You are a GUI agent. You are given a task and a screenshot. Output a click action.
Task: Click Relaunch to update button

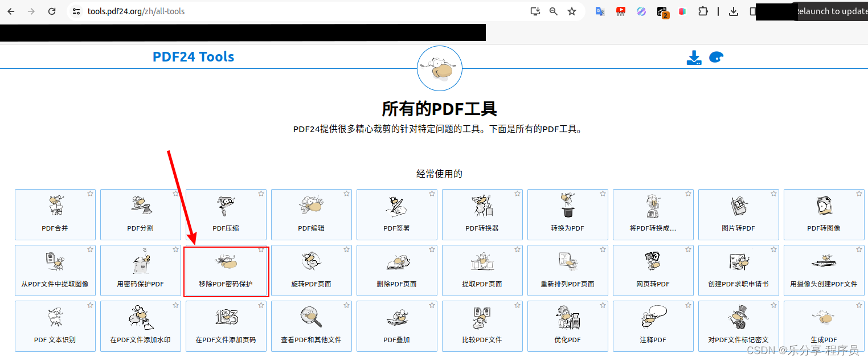(x=832, y=11)
